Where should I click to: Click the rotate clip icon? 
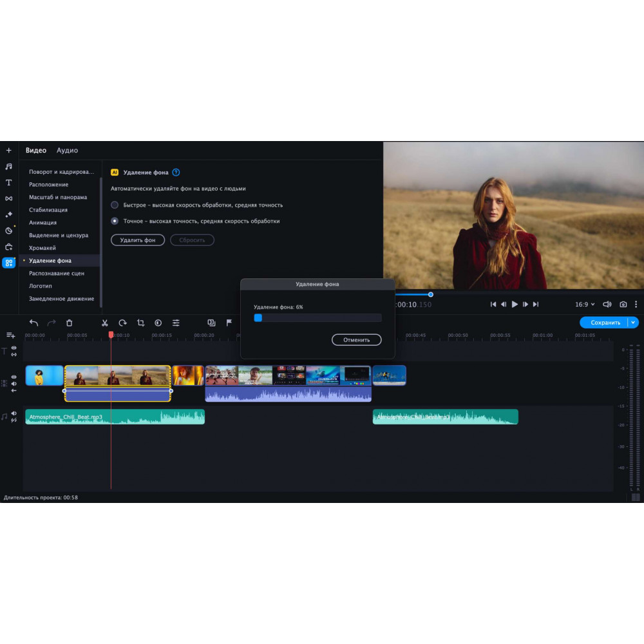[x=122, y=323]
